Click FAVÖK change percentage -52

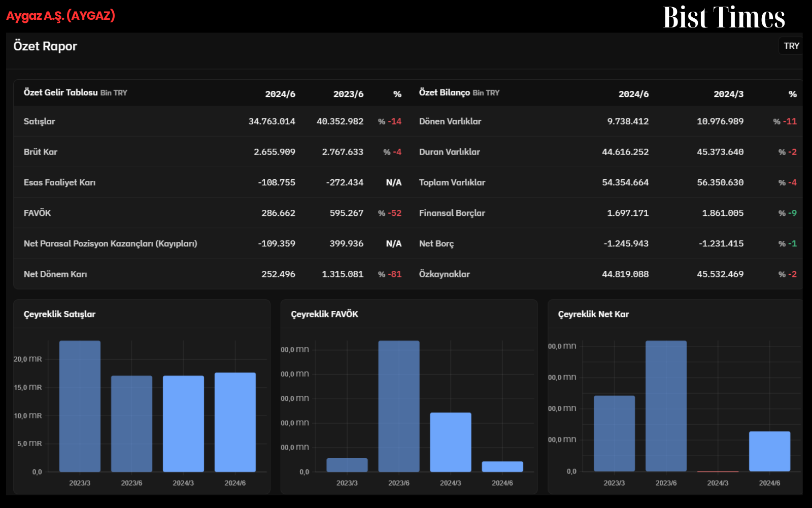(390, 213)
